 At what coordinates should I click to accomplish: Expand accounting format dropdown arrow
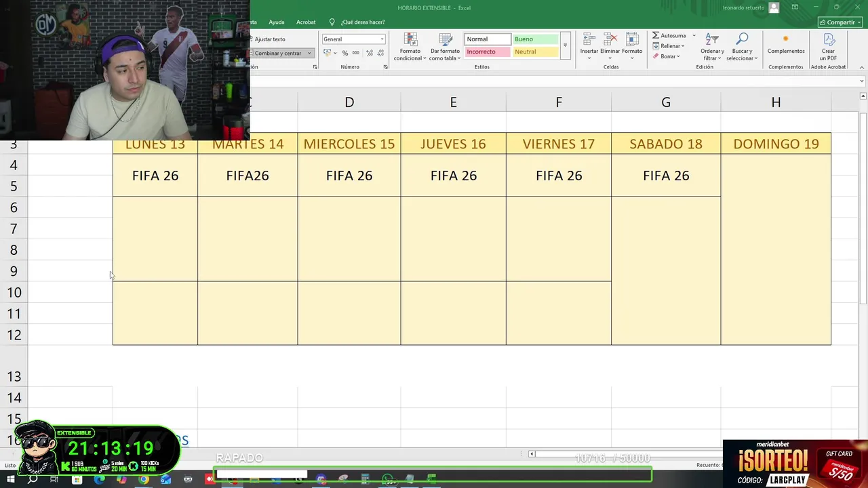point(334,53)
